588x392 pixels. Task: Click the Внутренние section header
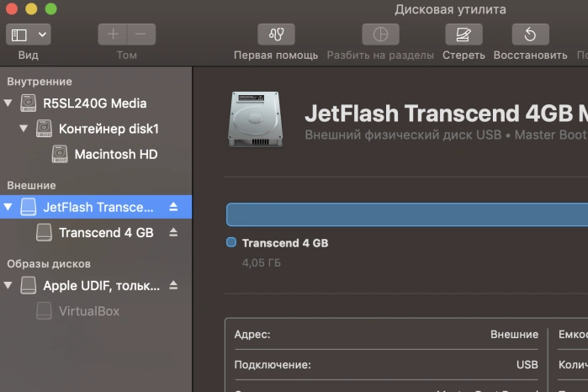40,82
